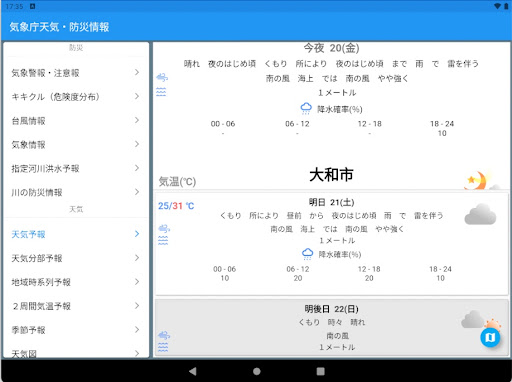Tap tonight's wind icon
The image size is (512, 382).
[162, 78]
